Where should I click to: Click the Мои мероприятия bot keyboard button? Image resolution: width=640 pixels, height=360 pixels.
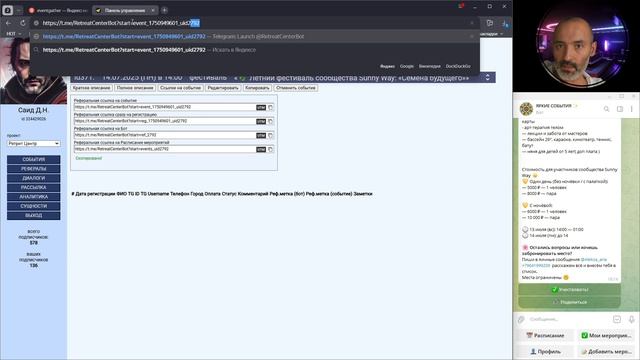coord(607,336)
